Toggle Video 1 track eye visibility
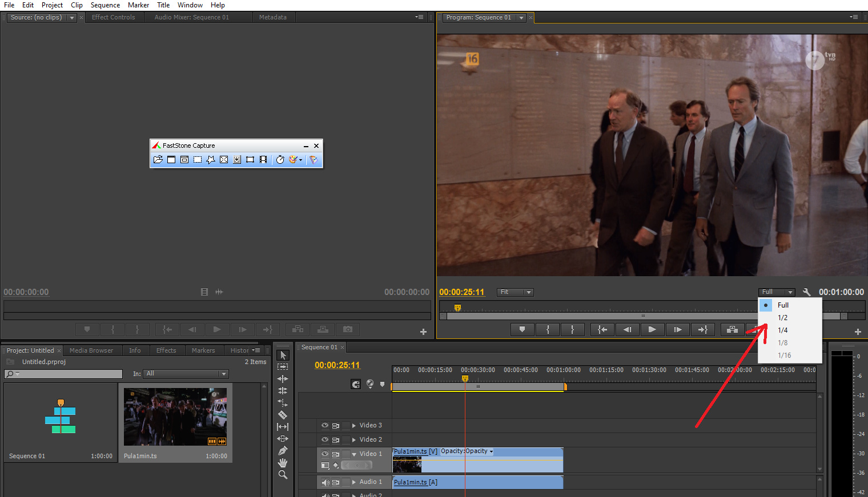Screen dimensions: 868x497 click(x=325, y=454)
